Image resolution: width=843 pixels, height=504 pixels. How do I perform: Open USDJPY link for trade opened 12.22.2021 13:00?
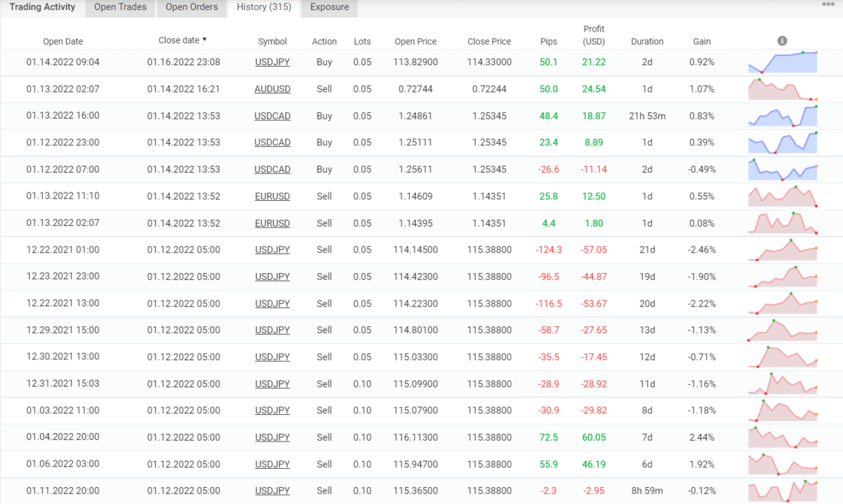point(273,303)
